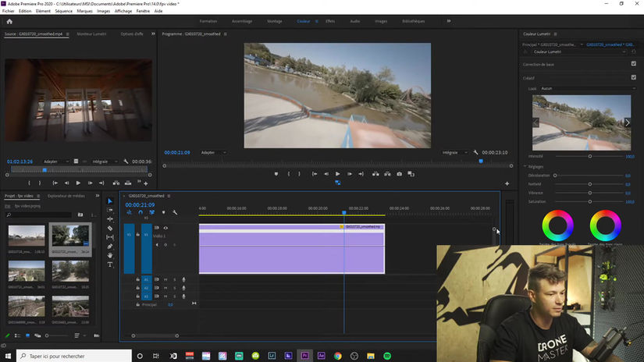Toggle snap magnet in timeline
The width and height of the screenshot is (644, 362).
click(141, 212)
